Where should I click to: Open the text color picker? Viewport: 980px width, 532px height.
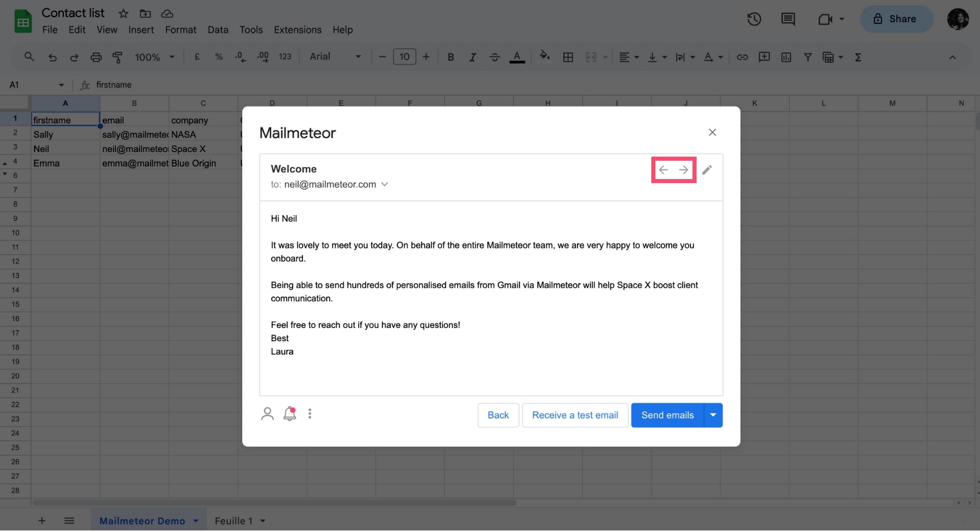point(517,57)
